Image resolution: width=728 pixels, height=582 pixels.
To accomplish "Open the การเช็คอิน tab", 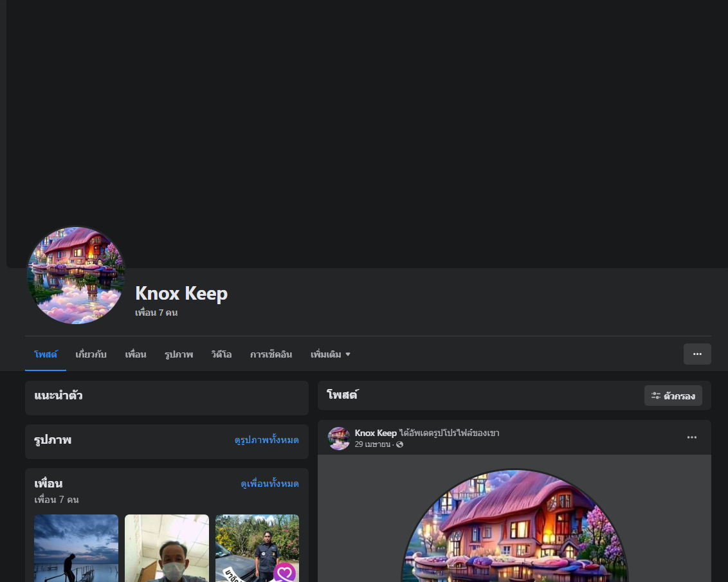I will pyautogui.click(x=271, y=354).
